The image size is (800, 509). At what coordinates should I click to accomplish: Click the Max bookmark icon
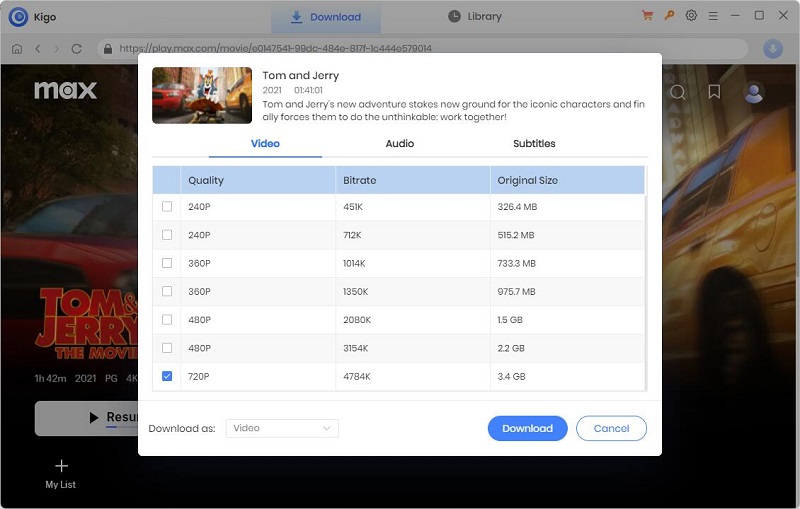[714, 92]
